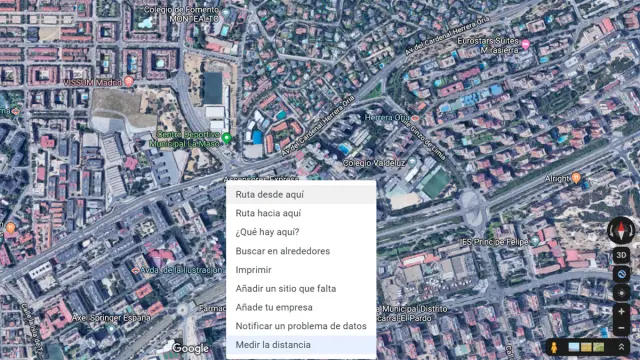Zoom out with the minus button
This screenshot has width=640, height=360.
point(621,328)
